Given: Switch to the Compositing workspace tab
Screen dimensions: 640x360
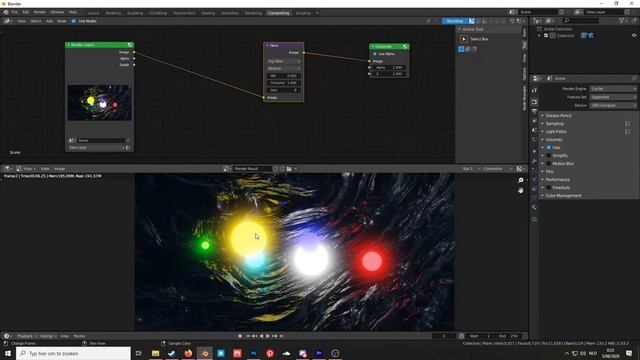Looking at the screenshot, I should point(278,13).
